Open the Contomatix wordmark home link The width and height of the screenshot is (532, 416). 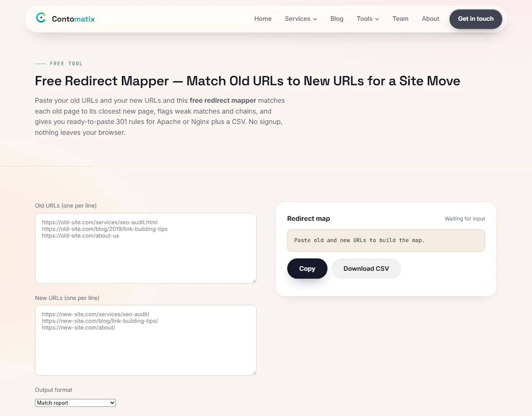73,19
